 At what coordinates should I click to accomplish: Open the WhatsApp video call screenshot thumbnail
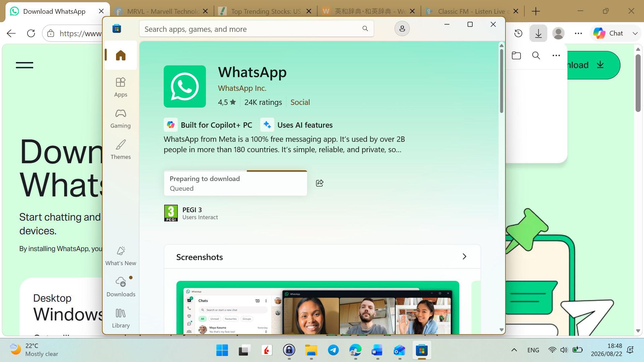click(x=318, y=307)
